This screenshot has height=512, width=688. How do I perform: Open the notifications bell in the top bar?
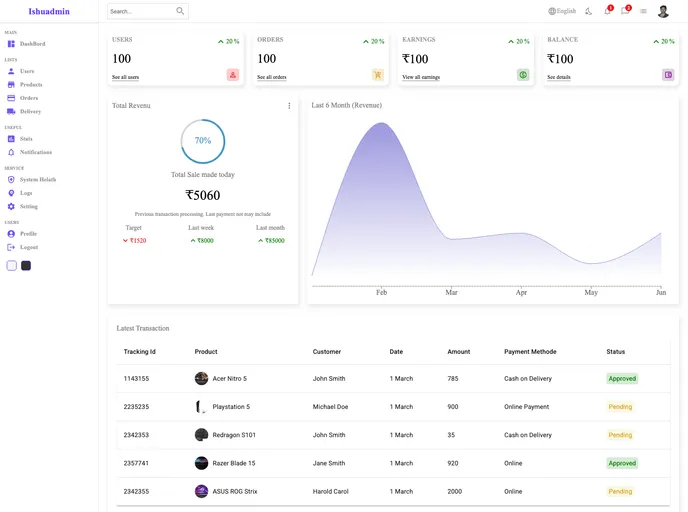point(607,11)
